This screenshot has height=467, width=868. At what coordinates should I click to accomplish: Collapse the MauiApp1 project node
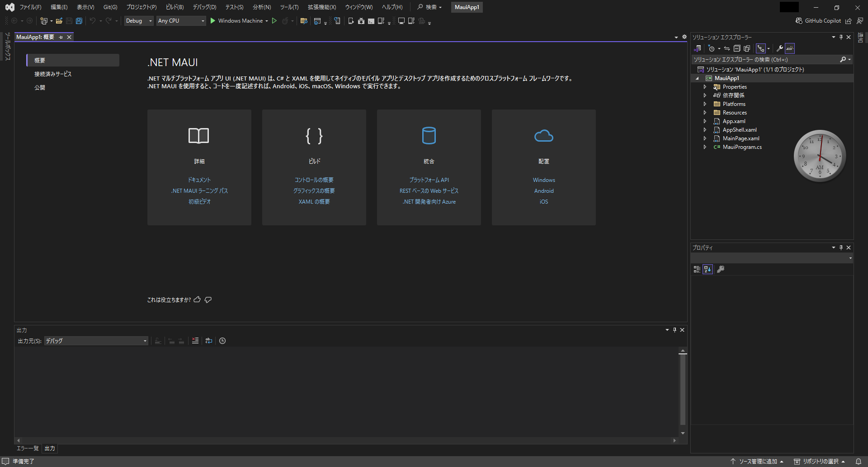pyautogui.click(x=697, y=78)
